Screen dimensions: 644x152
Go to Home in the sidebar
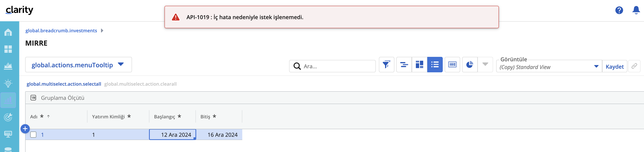pyautogui.click(x=8, y=32)
